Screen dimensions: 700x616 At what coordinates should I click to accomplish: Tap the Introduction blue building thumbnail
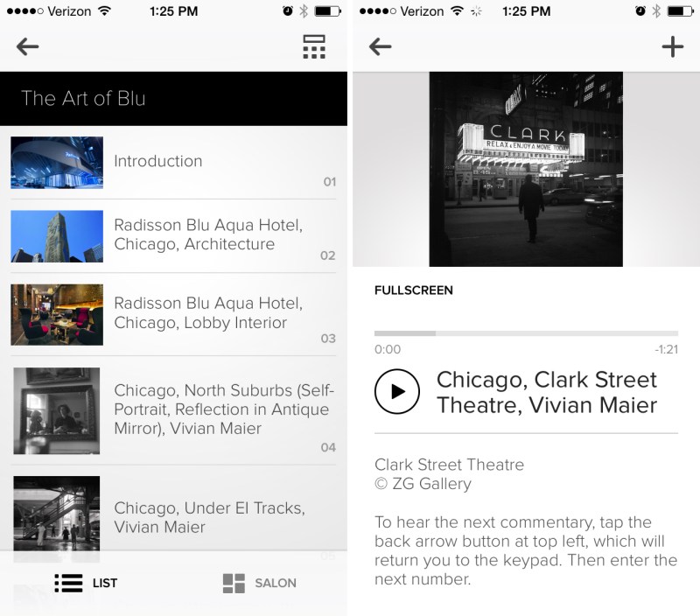[57, 163]
